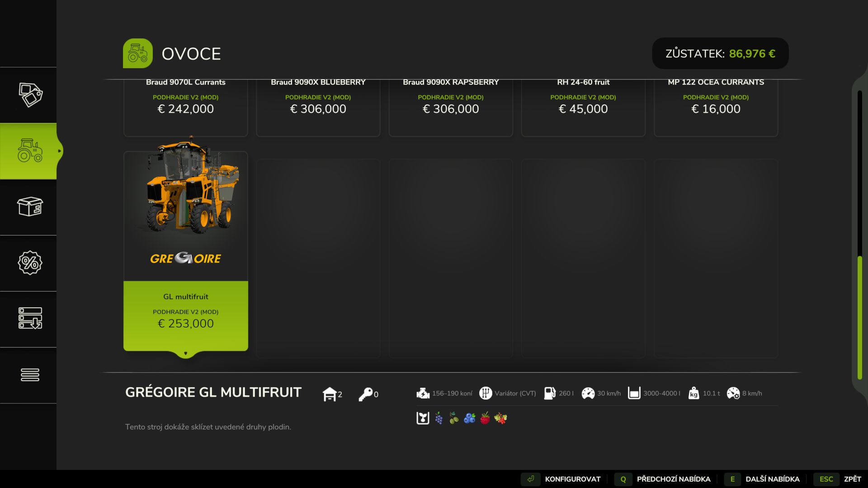
Task: Click the ESC ZPĚT back button
Action: point(838,479)
